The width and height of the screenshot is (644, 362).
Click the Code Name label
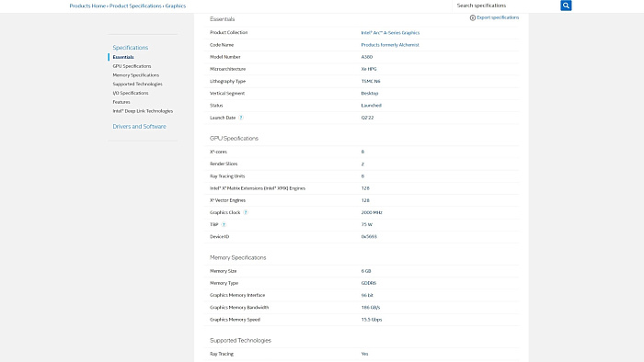click(x=222, y=45)
